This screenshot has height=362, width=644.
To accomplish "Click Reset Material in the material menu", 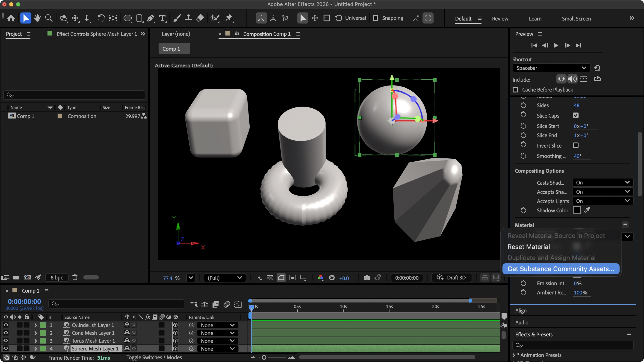I will click(x=529, y=246).
